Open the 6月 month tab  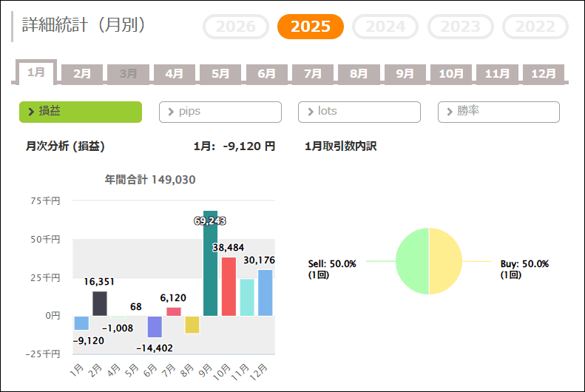[x=266, y=74]
